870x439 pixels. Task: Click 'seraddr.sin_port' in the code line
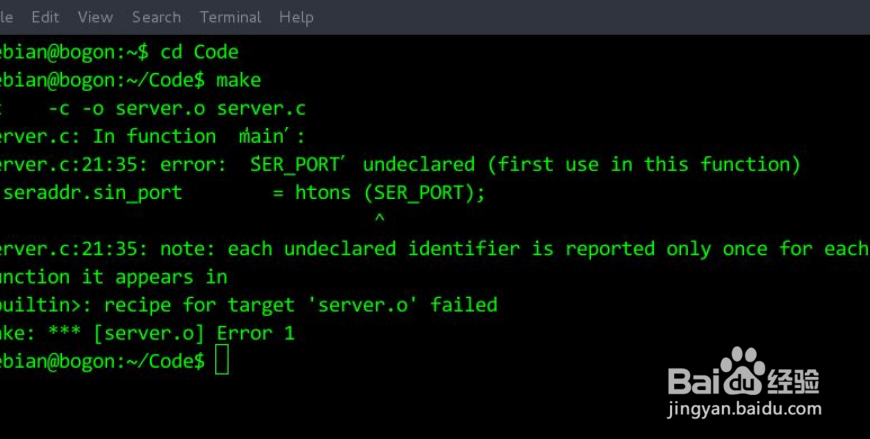[93, 193]
